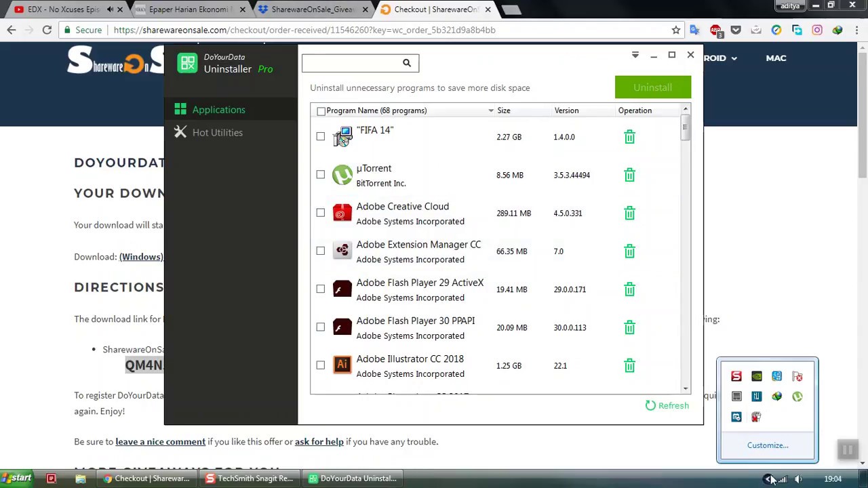868x488 pixels.
Task: Check the Adobe Extension Manager CC checkbox
Action: (x=321, y=251)
